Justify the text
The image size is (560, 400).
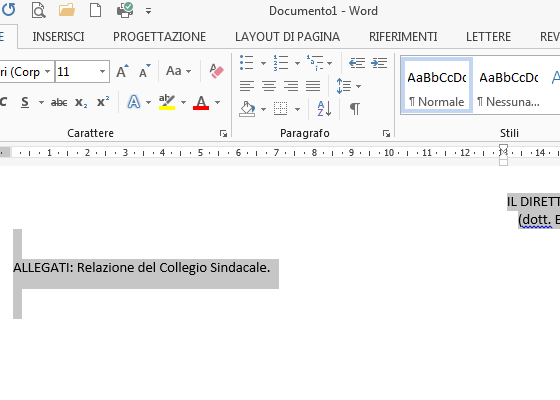[x=313, y=86]
